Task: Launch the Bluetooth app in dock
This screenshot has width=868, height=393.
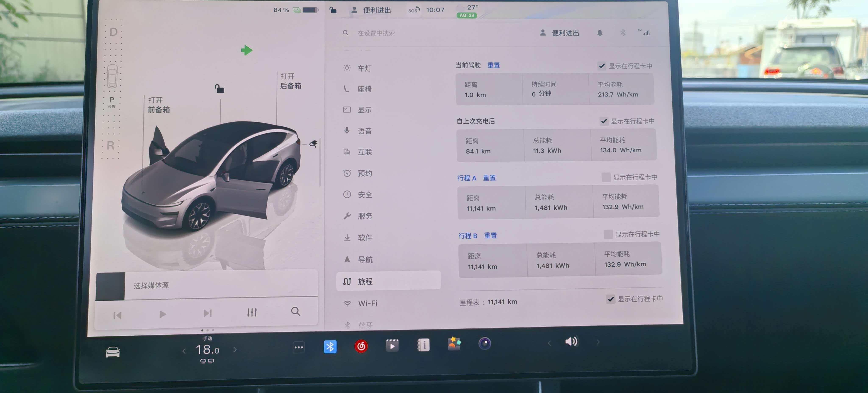Action: (330, 347)
